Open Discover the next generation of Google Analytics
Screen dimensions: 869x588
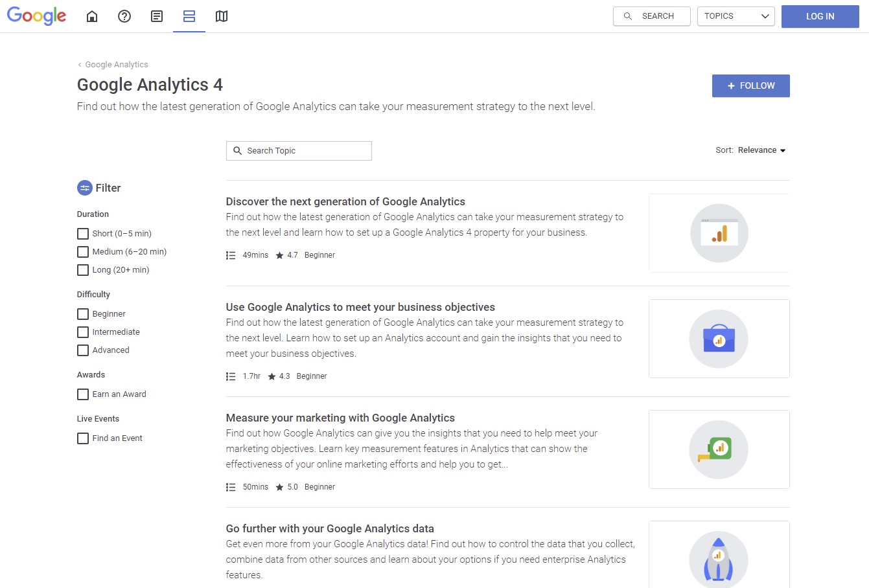[345, 201]
